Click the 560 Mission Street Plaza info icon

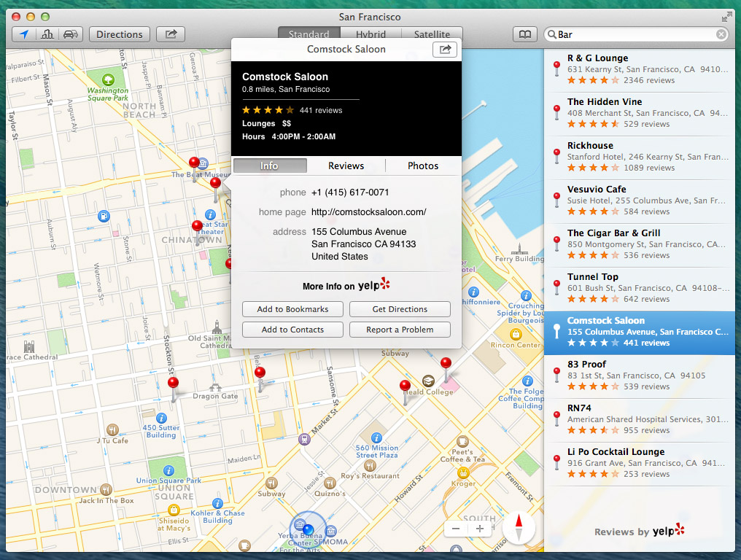(376, 437)
